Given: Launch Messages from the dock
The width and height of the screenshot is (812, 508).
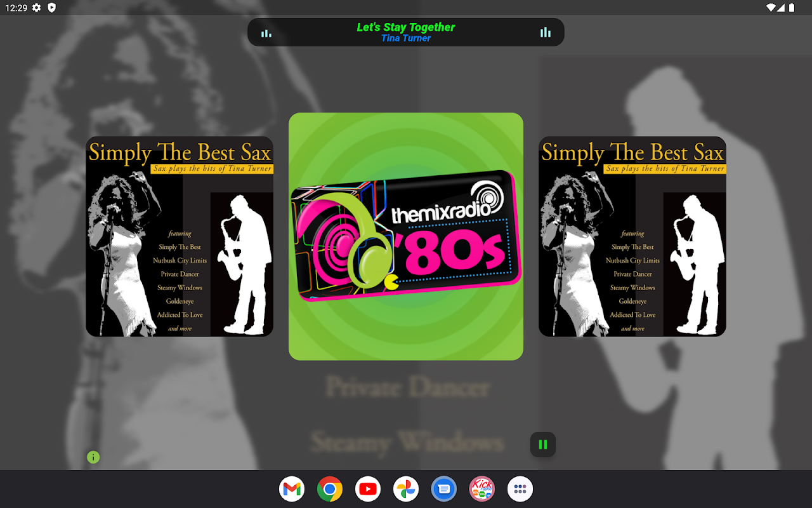Looking at the screenshot, I should [444, 489].
